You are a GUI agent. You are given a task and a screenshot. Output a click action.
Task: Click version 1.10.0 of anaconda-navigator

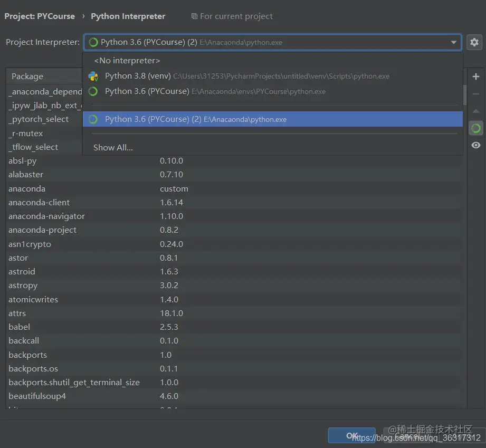pos(171,216)
